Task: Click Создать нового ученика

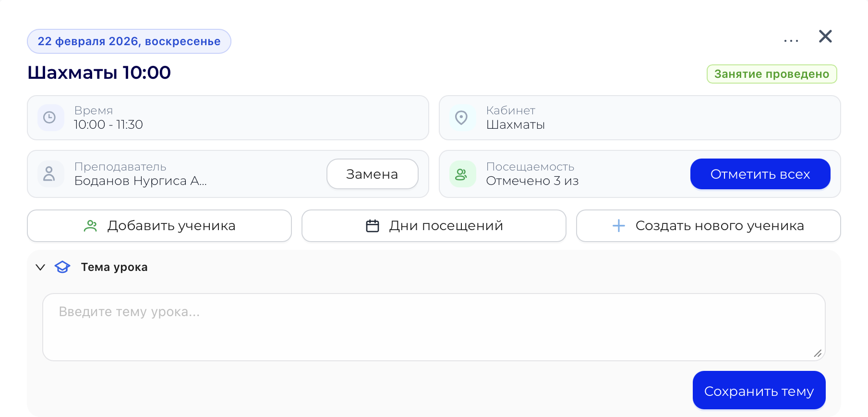Action: coord(708,226)
